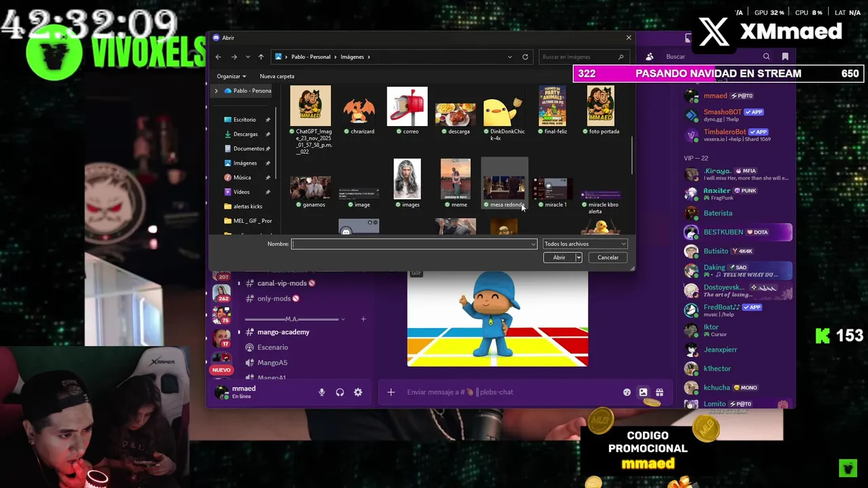
Task: Toggle Discord headphones deafen
Action: [340, 392]
